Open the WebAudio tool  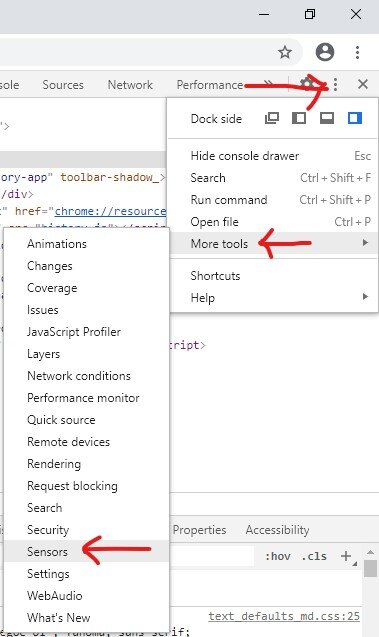click(86, 596)
